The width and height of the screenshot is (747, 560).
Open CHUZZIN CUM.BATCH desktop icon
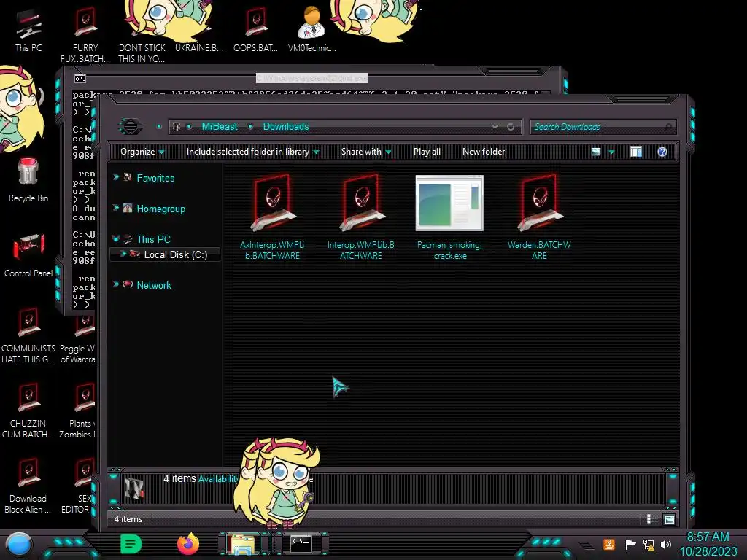28,411
